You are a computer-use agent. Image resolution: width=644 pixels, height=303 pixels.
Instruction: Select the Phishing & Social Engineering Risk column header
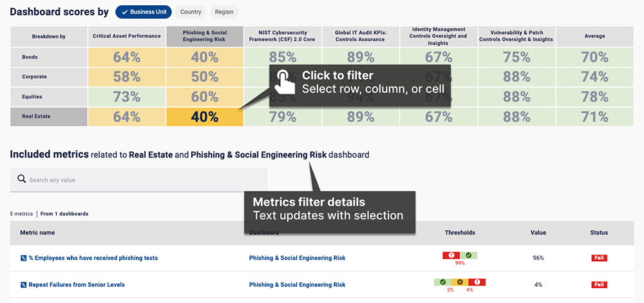tap(205, 36)
